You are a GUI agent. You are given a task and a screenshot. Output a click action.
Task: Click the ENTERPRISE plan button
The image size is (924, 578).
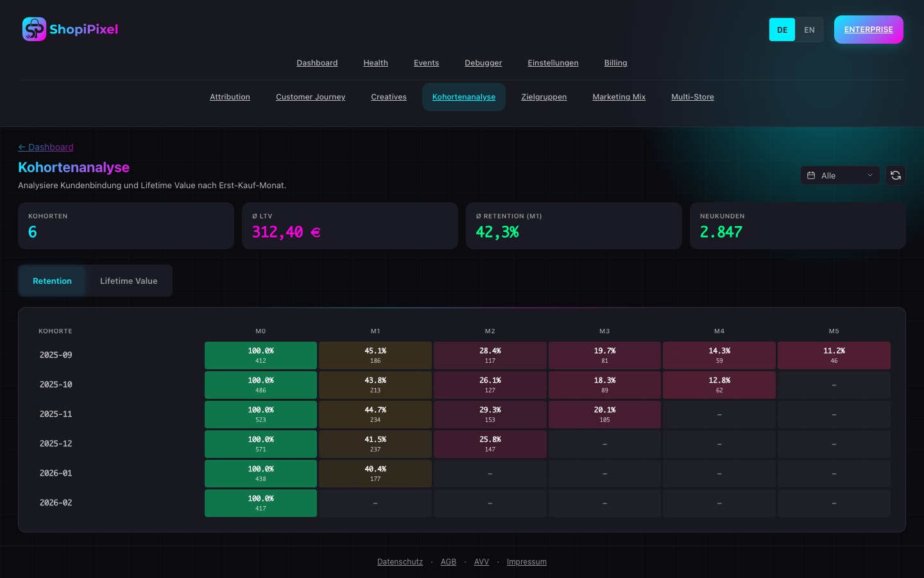868,30
